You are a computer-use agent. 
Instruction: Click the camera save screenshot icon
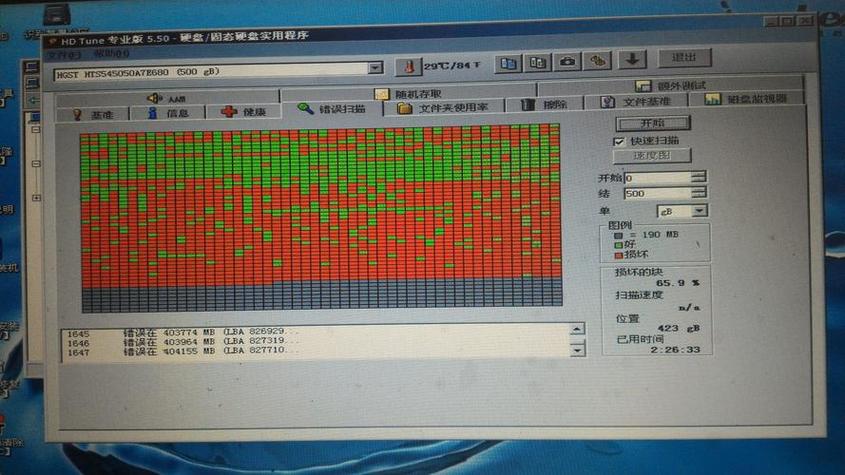tap(567, 61)
